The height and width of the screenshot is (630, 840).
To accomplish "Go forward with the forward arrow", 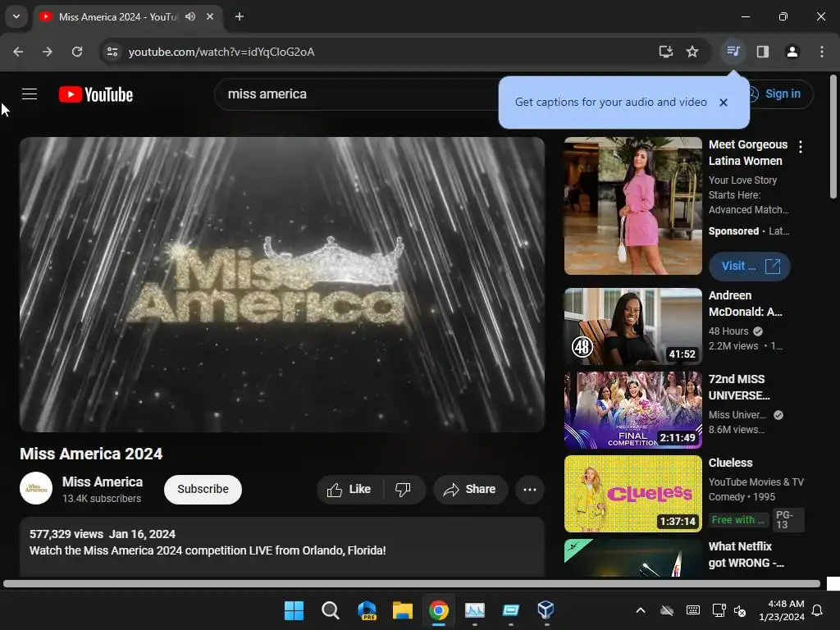I will tap(48, 52).
